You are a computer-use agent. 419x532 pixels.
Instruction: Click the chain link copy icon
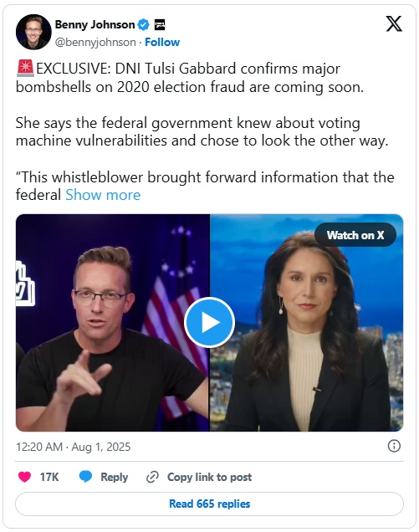coord(152,477)
